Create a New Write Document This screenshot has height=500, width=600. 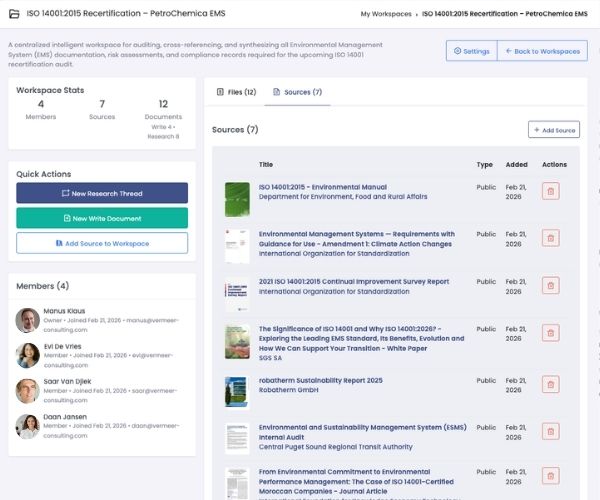tap(102, 218)
